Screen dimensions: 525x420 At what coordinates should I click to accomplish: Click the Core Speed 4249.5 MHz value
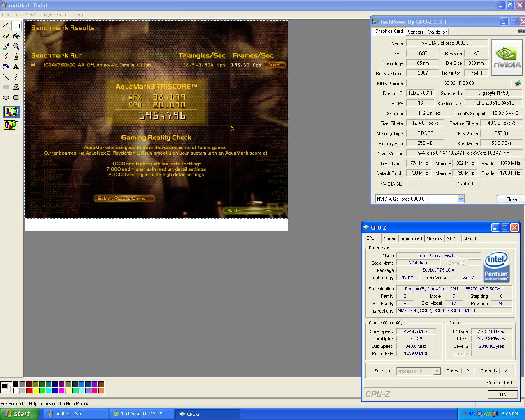(415, 331)
